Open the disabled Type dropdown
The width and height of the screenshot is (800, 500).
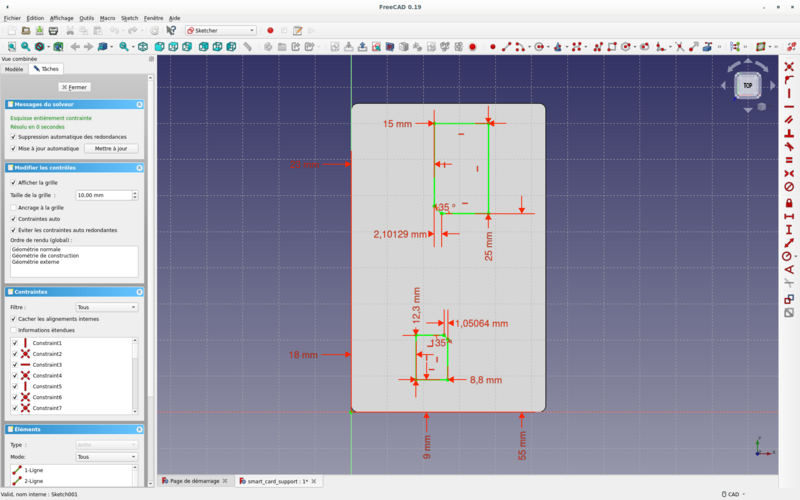107,445
